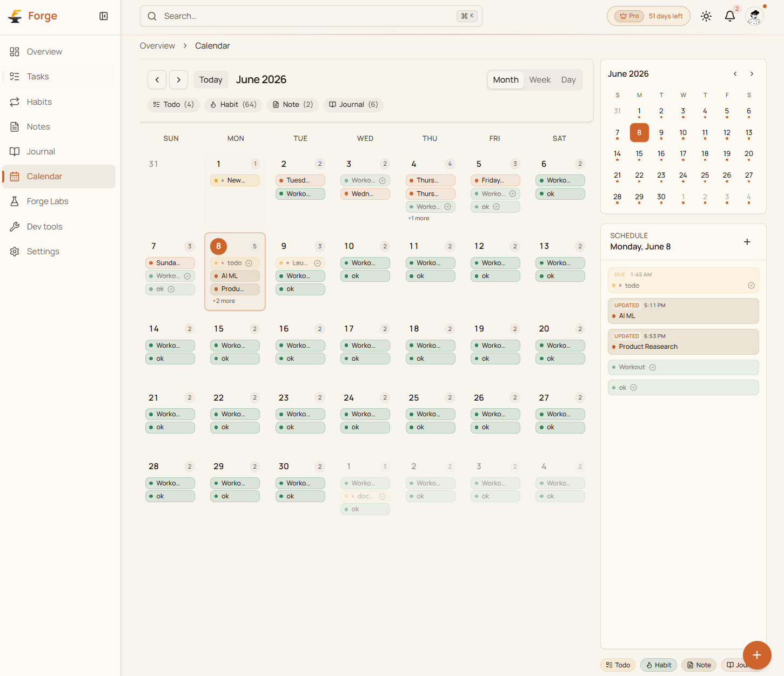Image resolution: width=784 pixels, height=676 pixels.
Task: Mark schedule todo item complete
Action: (x=751, y=286)
